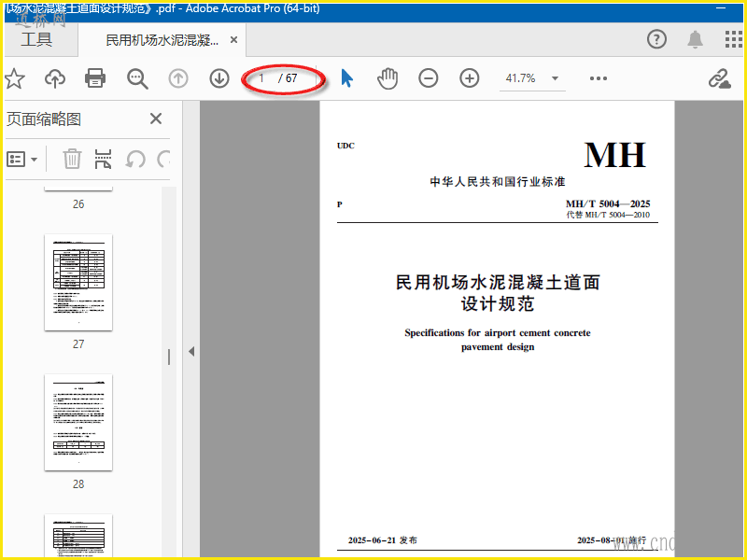Close the 页面缩略图 thumbnails panel

coord(156,119)
